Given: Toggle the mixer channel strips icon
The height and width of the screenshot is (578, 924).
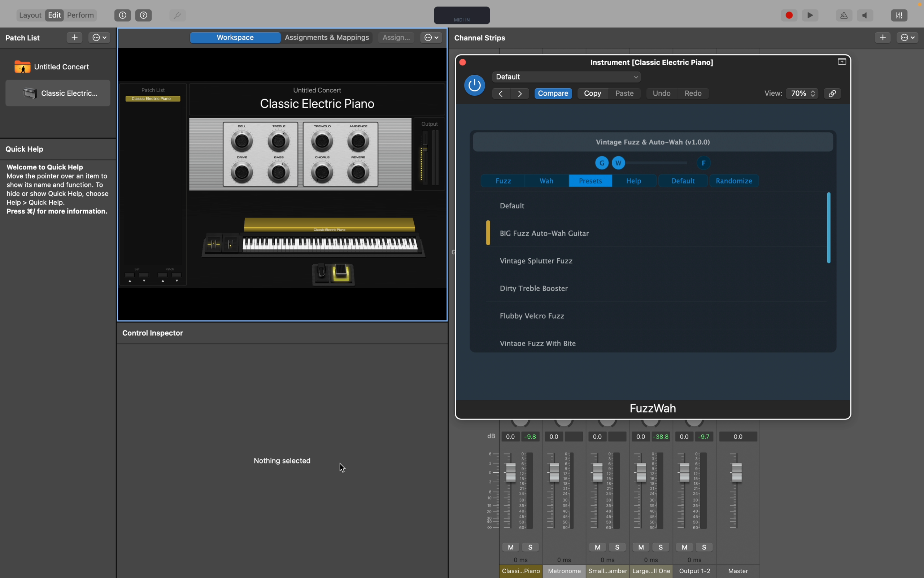Looking at the screenshot, I should point(899,15).
